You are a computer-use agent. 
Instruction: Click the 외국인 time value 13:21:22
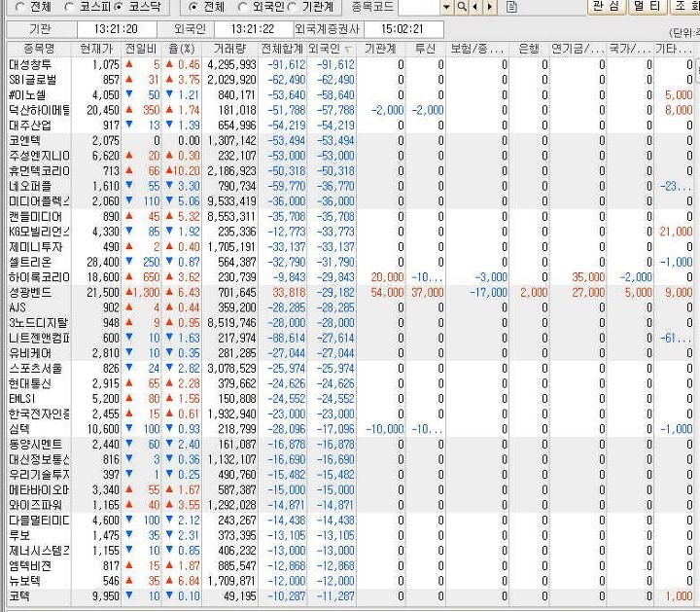(253, 29)
